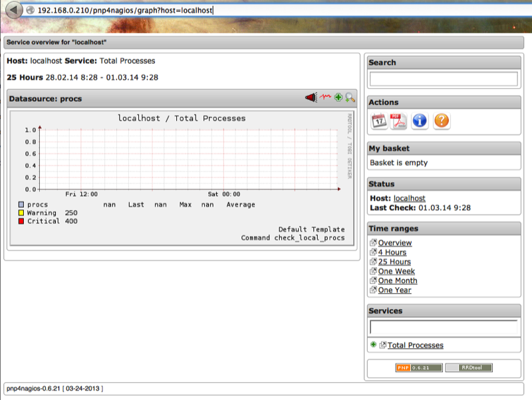Click the blue info icon
Image resolution: width=532 pixels, height=400 pixels.
coord(420,120)
